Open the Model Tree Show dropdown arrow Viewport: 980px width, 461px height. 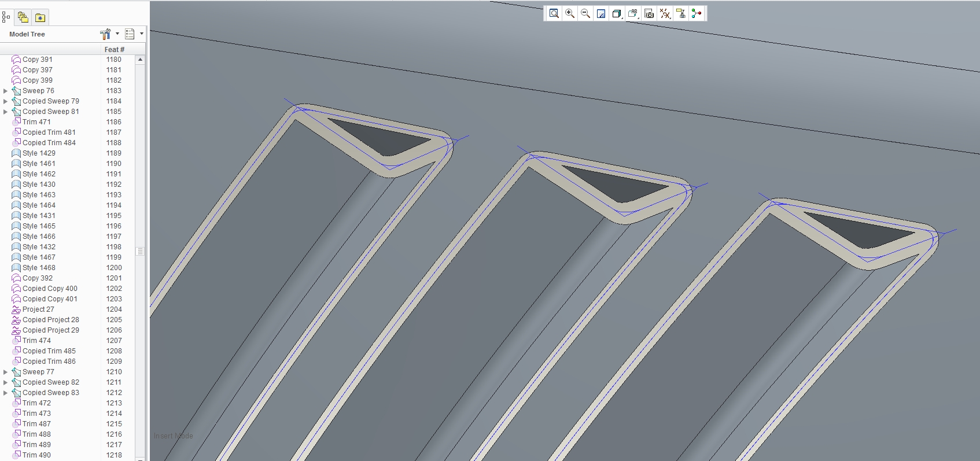142,34
